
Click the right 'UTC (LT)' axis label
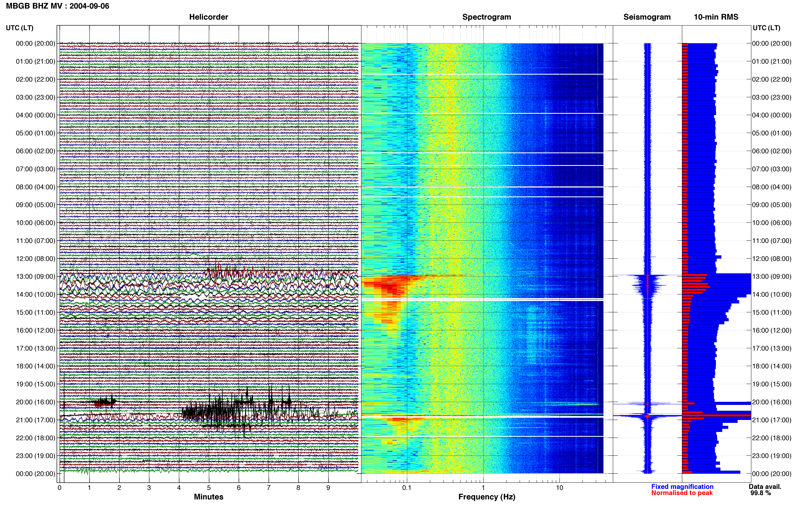click(766, 28)
